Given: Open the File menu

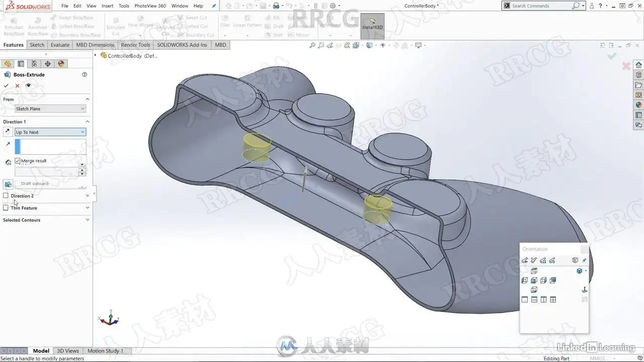Looking at the screenshot, I should pyautogui.click(x=65, y=6).
